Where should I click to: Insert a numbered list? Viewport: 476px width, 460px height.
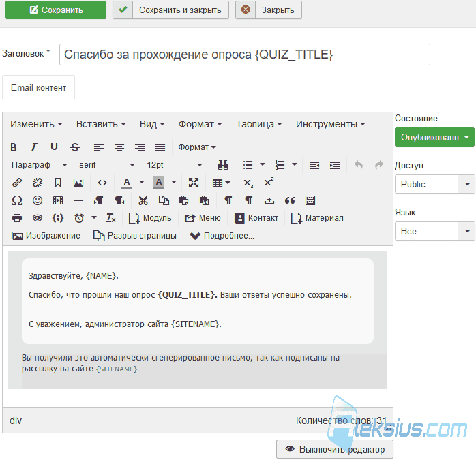[280, 165]
